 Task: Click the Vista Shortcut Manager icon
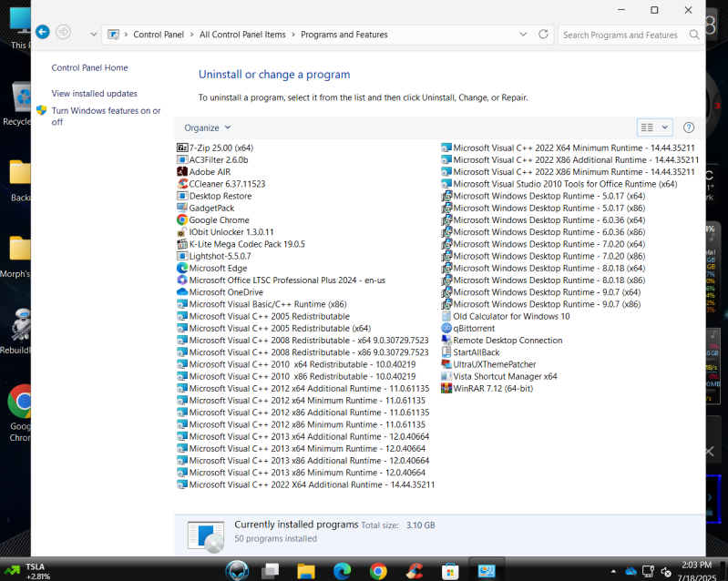click(x=446, y=377)
